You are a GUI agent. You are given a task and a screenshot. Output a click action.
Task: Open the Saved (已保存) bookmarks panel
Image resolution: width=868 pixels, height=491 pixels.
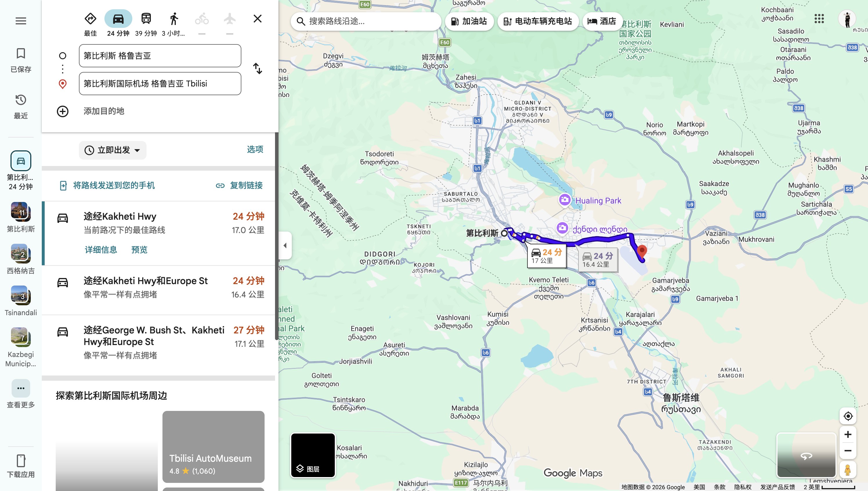coord(21,60)
